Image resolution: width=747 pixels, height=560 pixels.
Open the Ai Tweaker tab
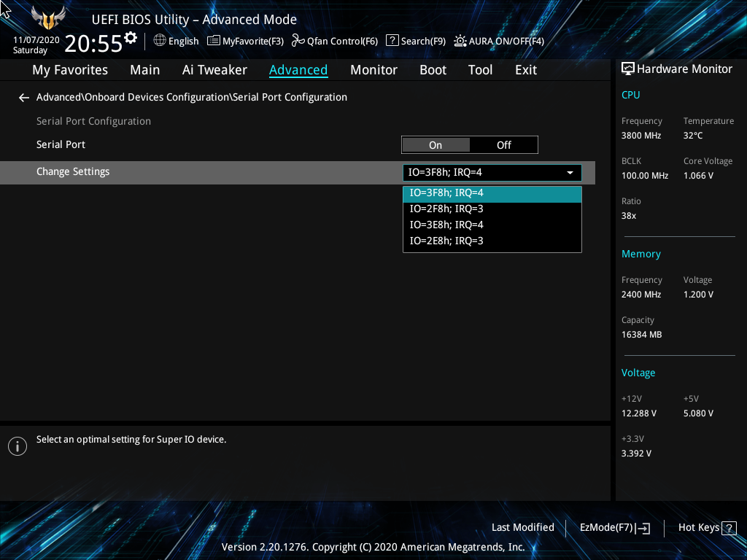214,70
